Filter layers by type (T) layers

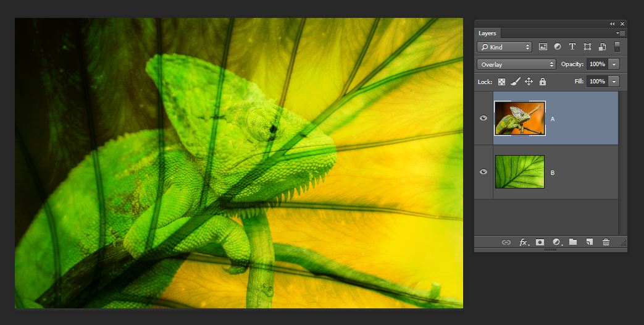[572, 47]
